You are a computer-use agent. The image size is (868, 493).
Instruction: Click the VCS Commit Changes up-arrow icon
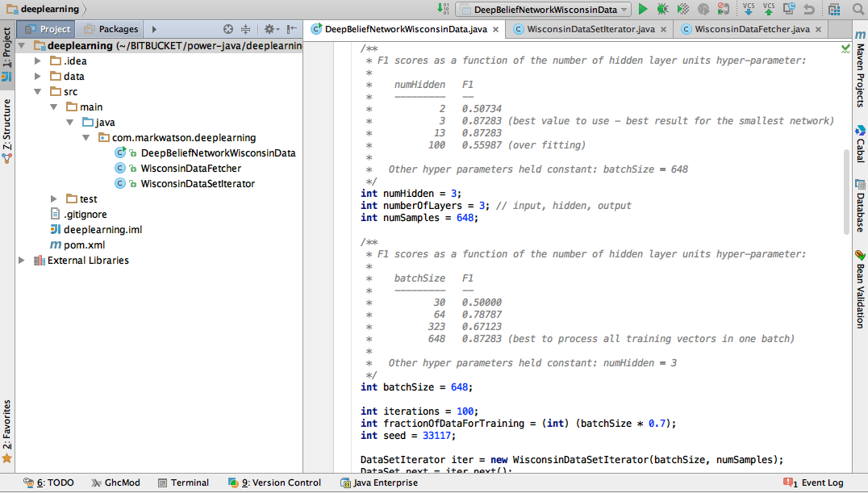tap(769, 10)
